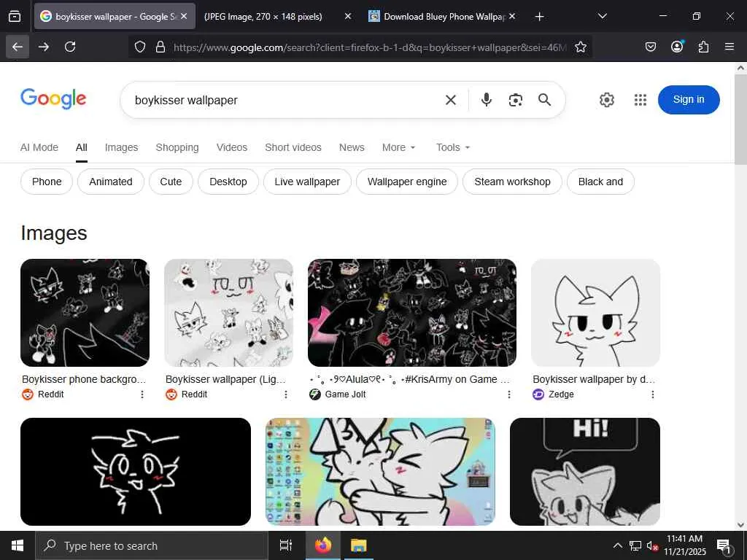The image size is (747, 560).
Task: Open options for Boykisser wallpaper (Lig… result
Action: [286, 394]
